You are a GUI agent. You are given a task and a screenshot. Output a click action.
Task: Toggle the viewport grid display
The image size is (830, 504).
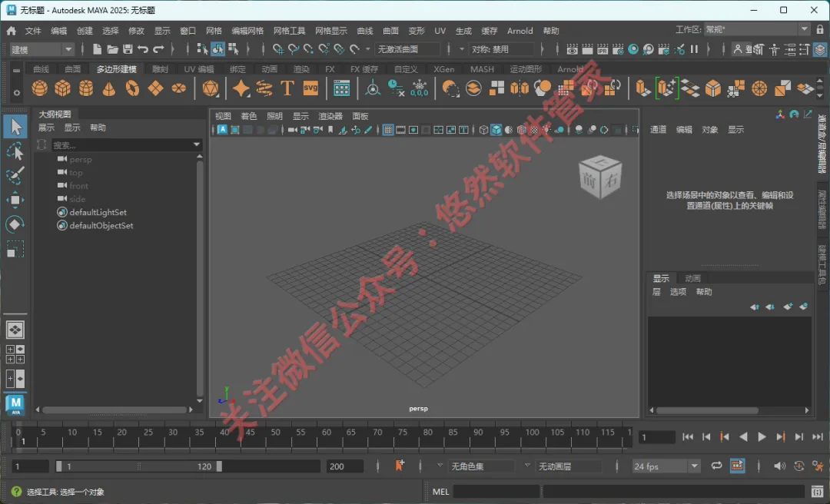click(x=388, y=130)
